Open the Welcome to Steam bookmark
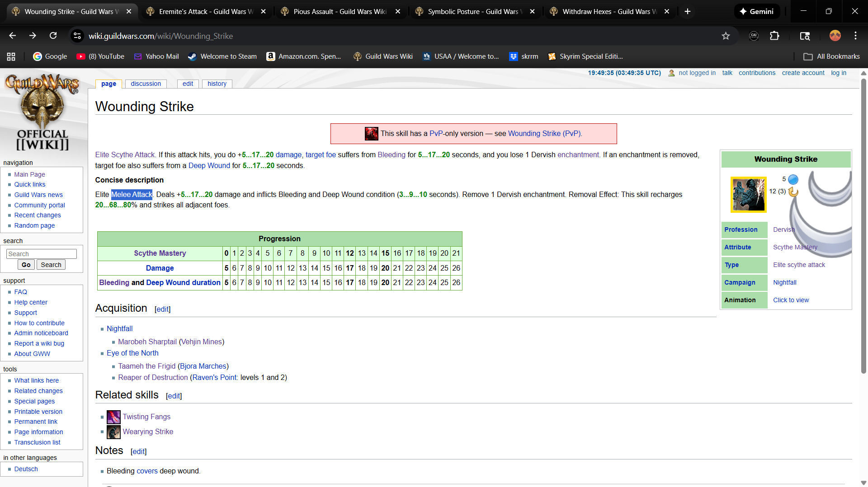Image resolution: width=868 pixels, height=487 pixels. [222, 56]
